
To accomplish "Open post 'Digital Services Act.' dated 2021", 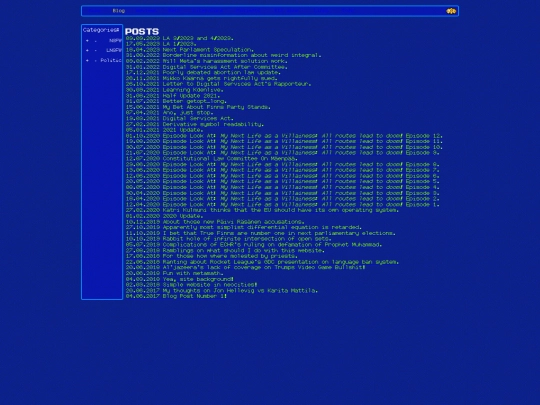I will [198, 118].
